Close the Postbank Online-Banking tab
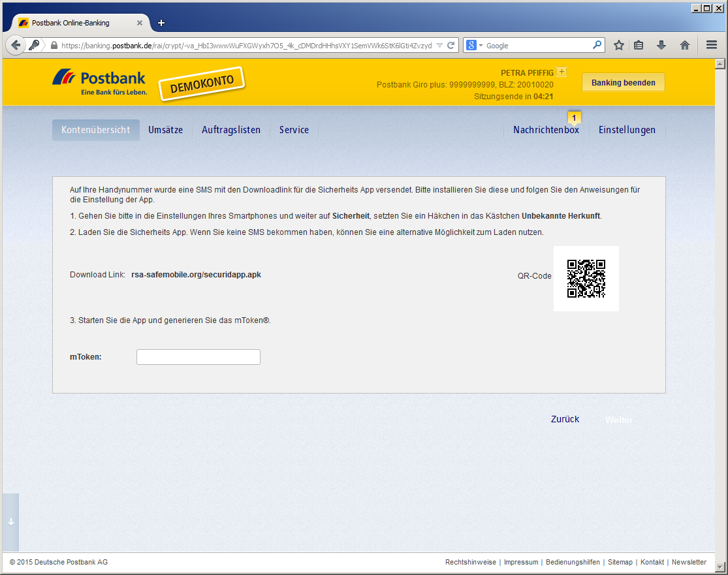728x575 pixels. coord(139,23)
